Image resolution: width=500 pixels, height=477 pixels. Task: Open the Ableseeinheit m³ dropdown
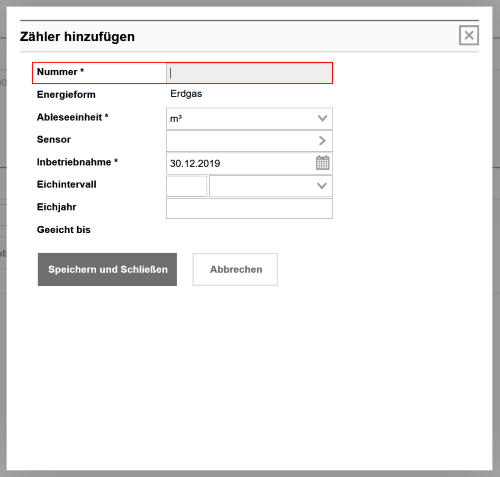coord(249,118)
